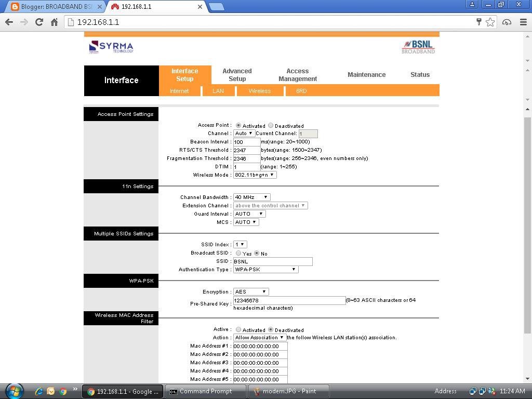532x399 pixels.
Task: Switch to the Advanced Setup tab
Action: (x=237, y=74)
